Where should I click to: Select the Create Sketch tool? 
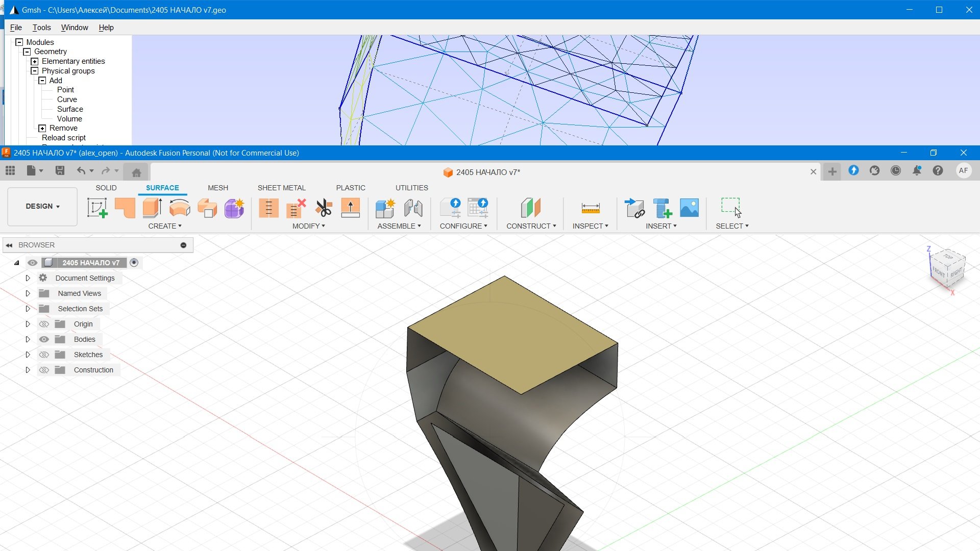coord(97,208)
